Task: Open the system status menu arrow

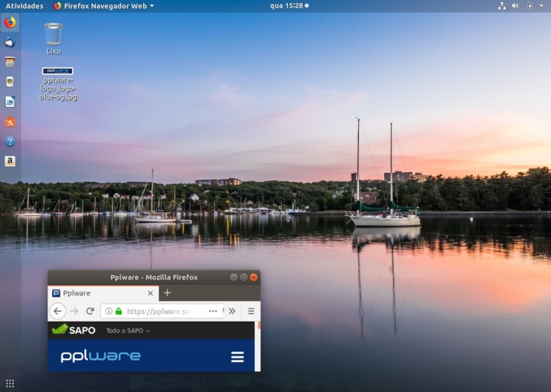Action: coord(542,5)
